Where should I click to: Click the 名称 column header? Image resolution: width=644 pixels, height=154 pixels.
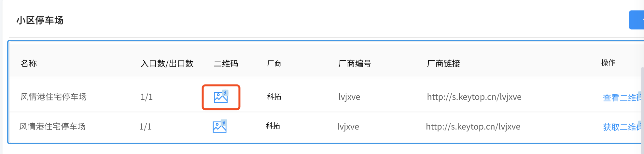(x=29, y=63)
